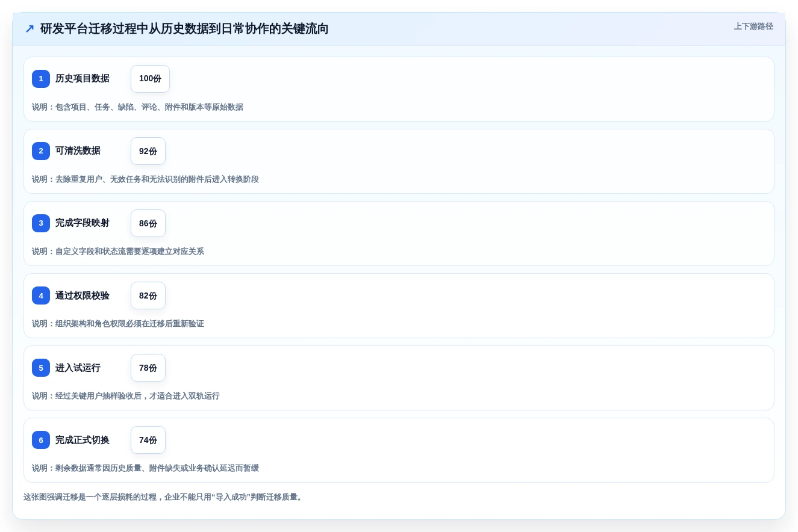Click the 上下游路径 label
The image size is (798, 532).
point(753,26)
